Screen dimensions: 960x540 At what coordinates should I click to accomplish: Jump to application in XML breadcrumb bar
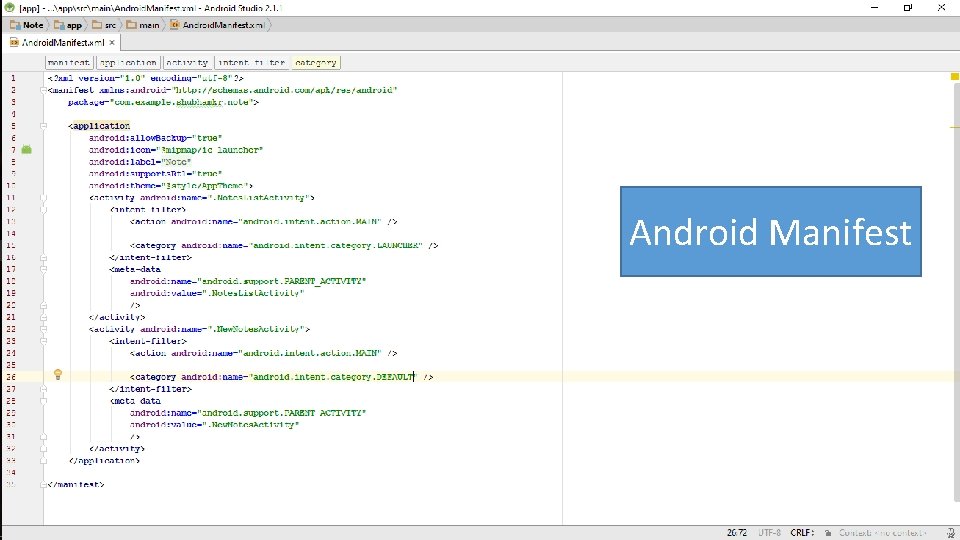pos(129,62)
